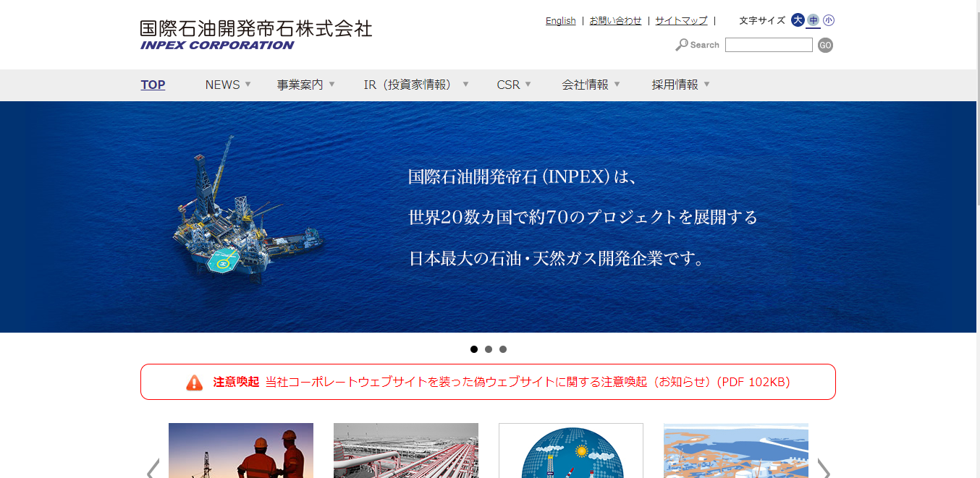Screen dimensions: 980x478
Task: Open the coastal plant illustration thumbnail
Action: 736,451
